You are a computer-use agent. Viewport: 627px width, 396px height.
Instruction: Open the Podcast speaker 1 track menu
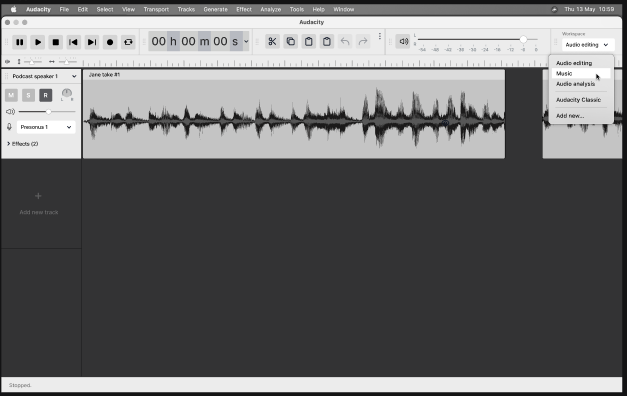pyautogui.click(x=74, y=76)
